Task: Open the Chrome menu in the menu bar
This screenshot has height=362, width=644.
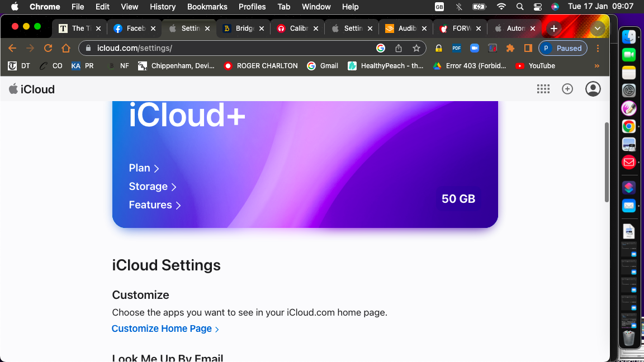Action: [45, 7]
